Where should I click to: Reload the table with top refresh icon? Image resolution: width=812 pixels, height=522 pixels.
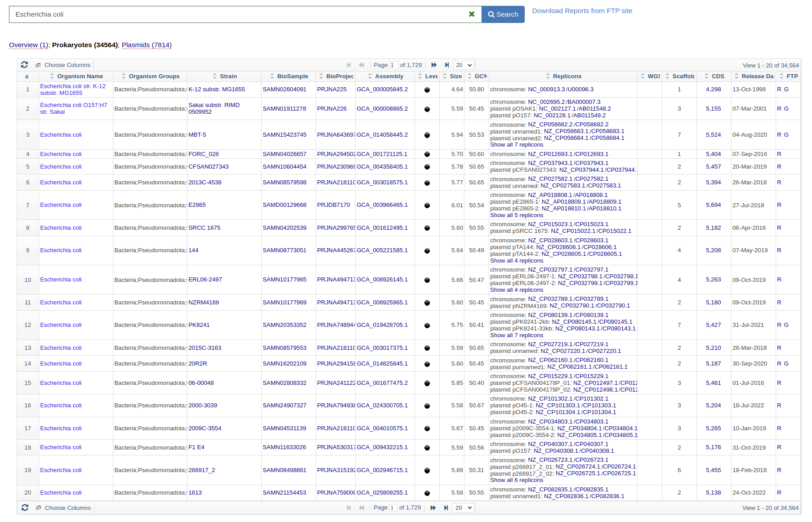point(24,65)
